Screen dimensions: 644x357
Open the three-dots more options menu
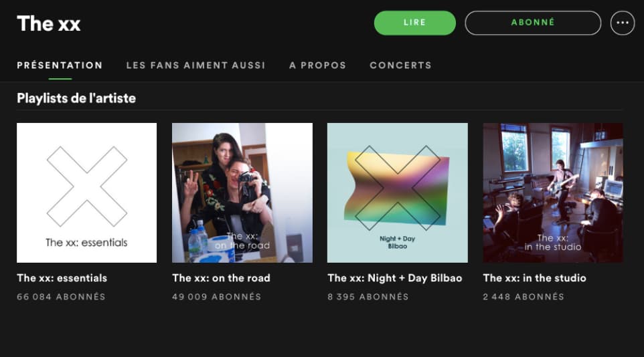click(x=622, y=23)
